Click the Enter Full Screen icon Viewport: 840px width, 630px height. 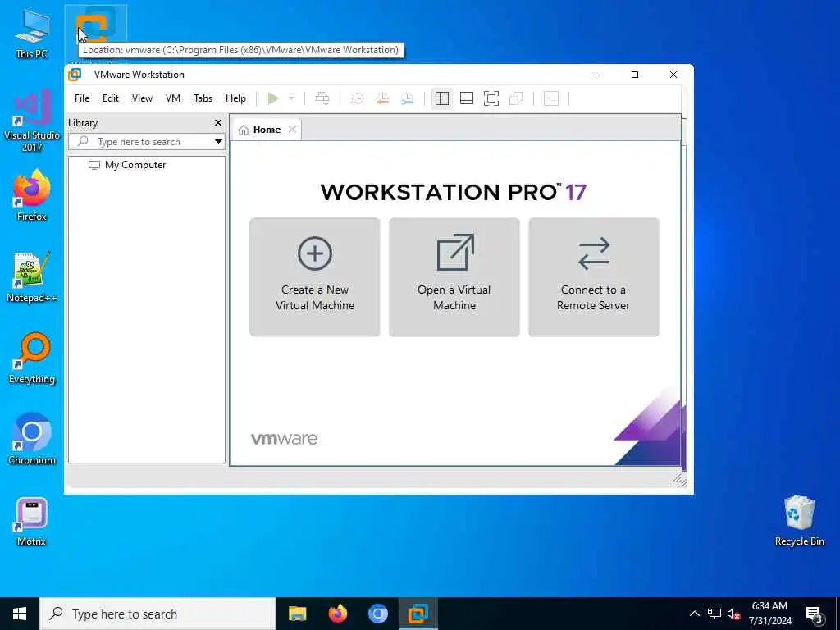click(x=491, y=98)
